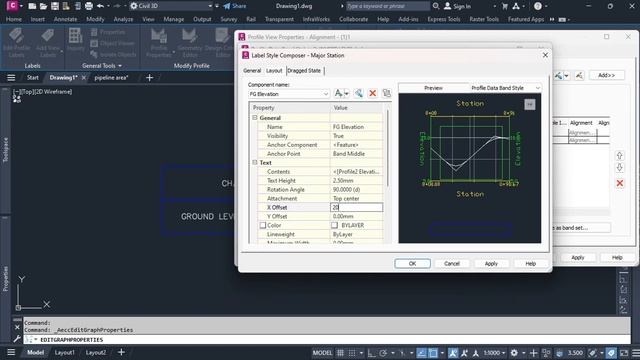Click Apply in Profile View Properties window
Image resolution: width=640 pixels, height=360 pixels.
tap(578, 258)
